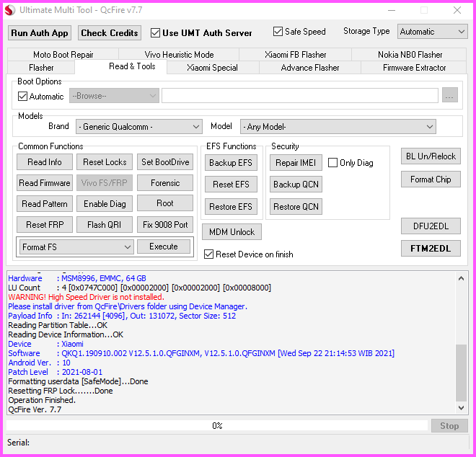Click 'Android Ver. : 10' log entry

click(x=39, y=363)
